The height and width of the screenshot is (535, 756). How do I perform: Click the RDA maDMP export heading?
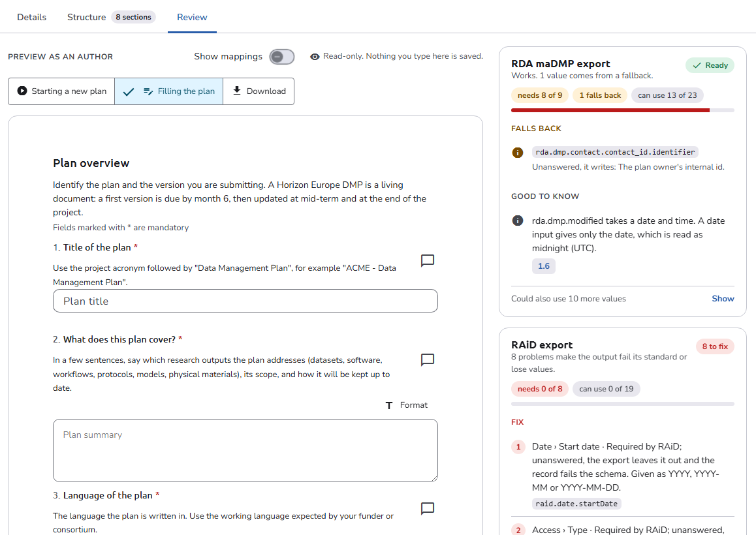[560, 64]
